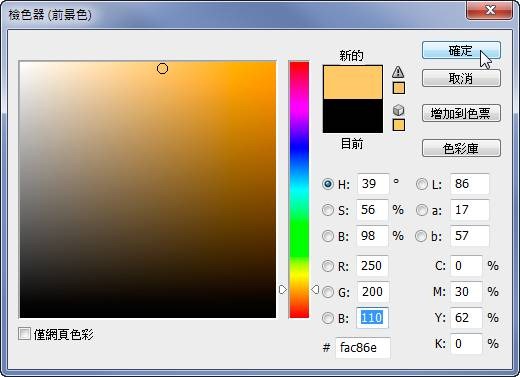520x377 pixels.
Task: Select the R red radio button
Action: pos(328,266)
